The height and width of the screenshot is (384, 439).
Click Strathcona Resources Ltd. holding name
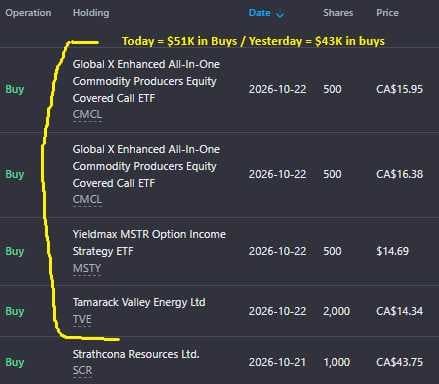[136, 354]
